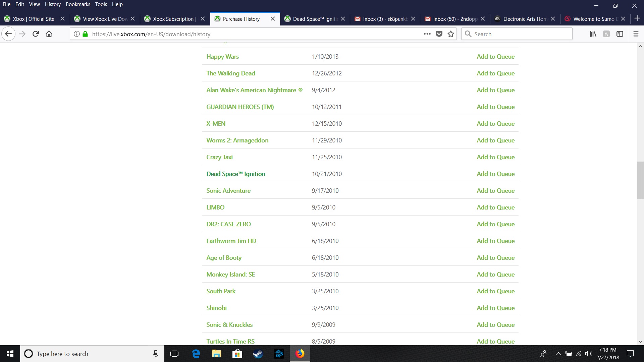This screenshot has height=362, width=644.
Task: Add Worms 2: Armageddon to queue
Action: pos(495,140)
